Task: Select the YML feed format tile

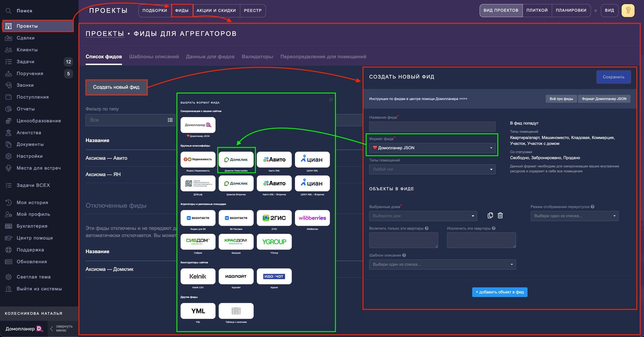Action: (198, 311)
